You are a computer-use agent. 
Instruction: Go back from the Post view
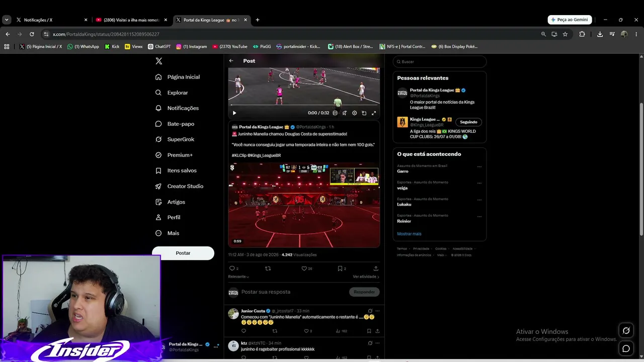pos(231,61)
